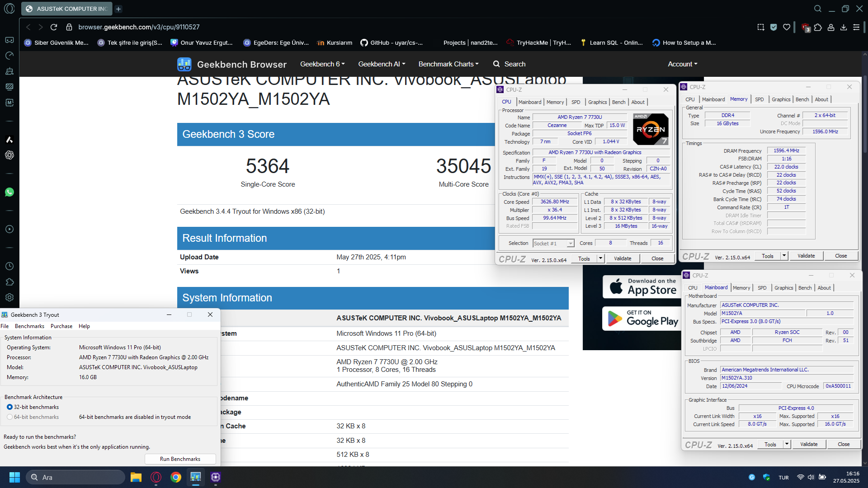
Task: Open TUR keyboard language indicator
Action: 783,478
